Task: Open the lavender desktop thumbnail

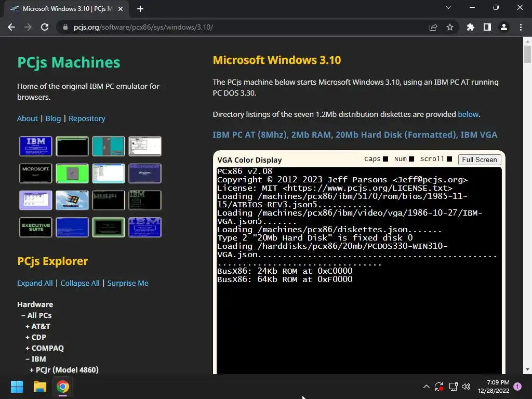Action: [x=36, y=200]
